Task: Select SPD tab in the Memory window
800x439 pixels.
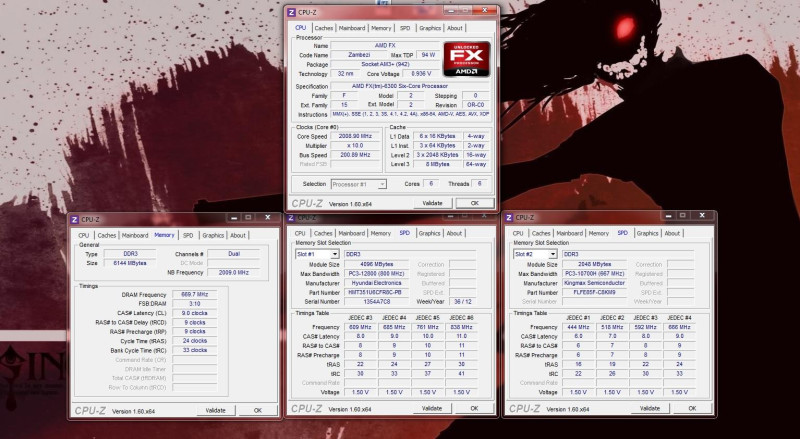Action: 188,235
